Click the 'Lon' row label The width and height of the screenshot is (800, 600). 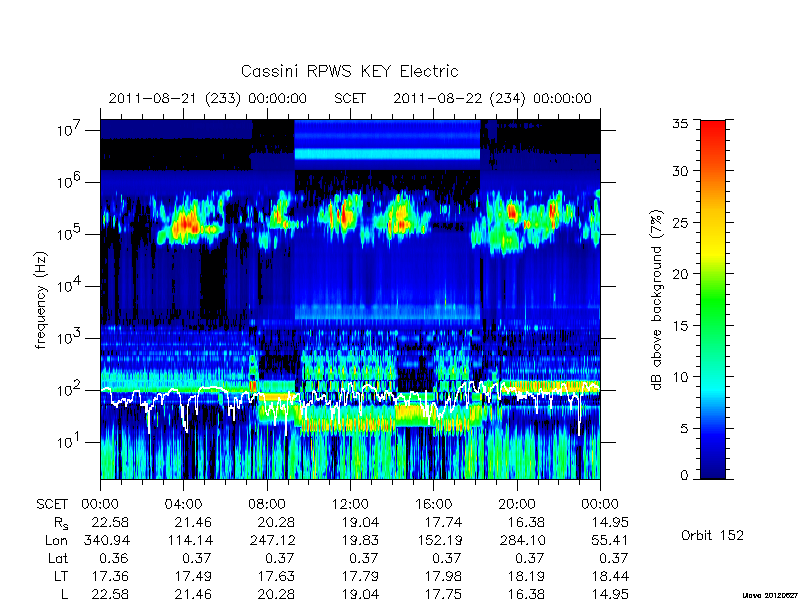click(x=56, y=540)
